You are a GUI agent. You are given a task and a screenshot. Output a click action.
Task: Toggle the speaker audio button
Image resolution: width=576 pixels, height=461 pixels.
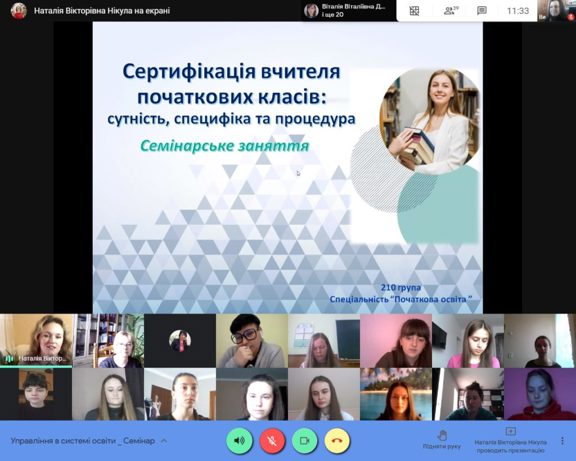(240, 440)
